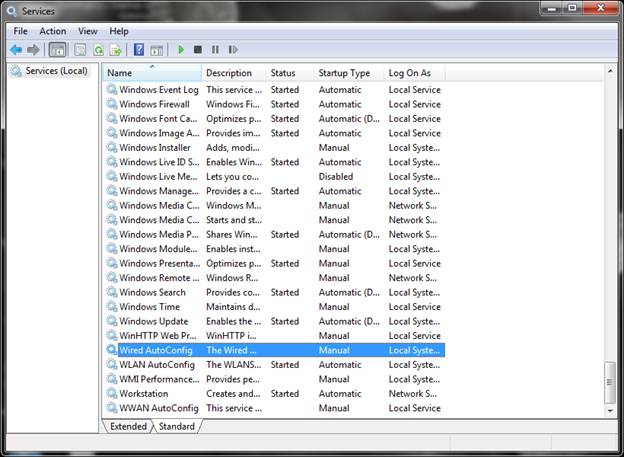This screenshot has width=624, height=457.
Task: Sort by the Log On As column header
Action: tap(415, 73)
